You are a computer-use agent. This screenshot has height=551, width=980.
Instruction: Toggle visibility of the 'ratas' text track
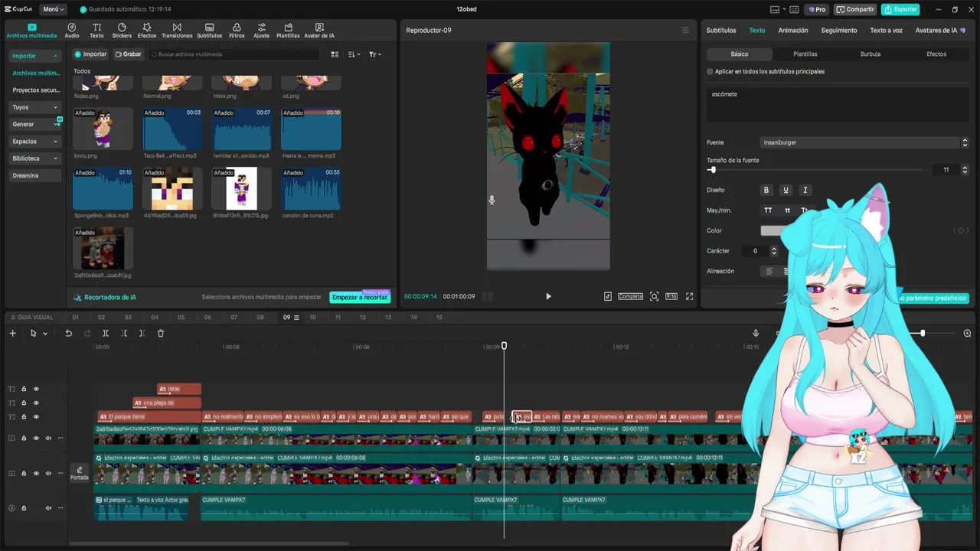[36, 389]
